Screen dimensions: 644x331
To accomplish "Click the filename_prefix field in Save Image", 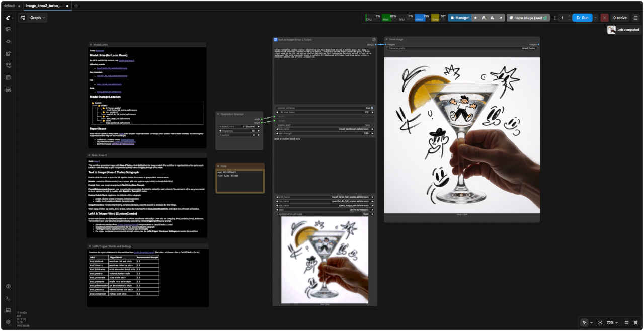I will pos(461,48).
